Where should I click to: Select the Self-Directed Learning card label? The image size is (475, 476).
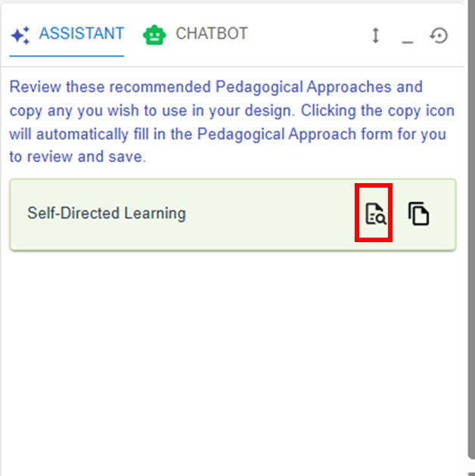(107, 213)
